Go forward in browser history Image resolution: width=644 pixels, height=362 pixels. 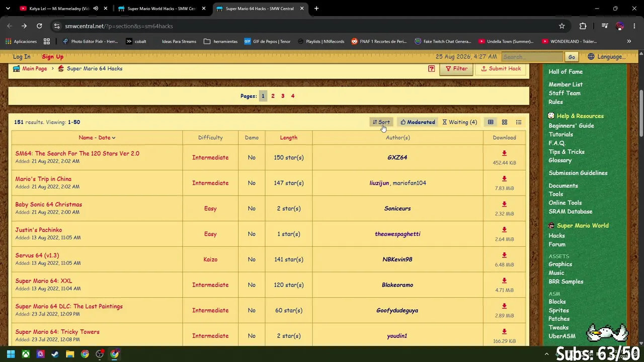click(x=24, y=26)
